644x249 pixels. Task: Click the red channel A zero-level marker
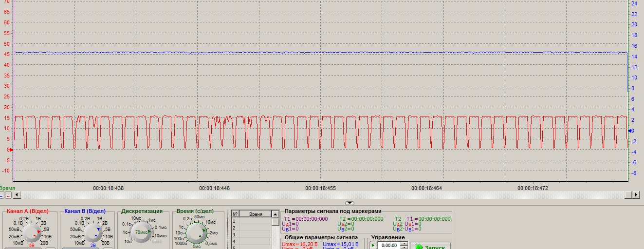pyautogui.click(x=11, y=150)
